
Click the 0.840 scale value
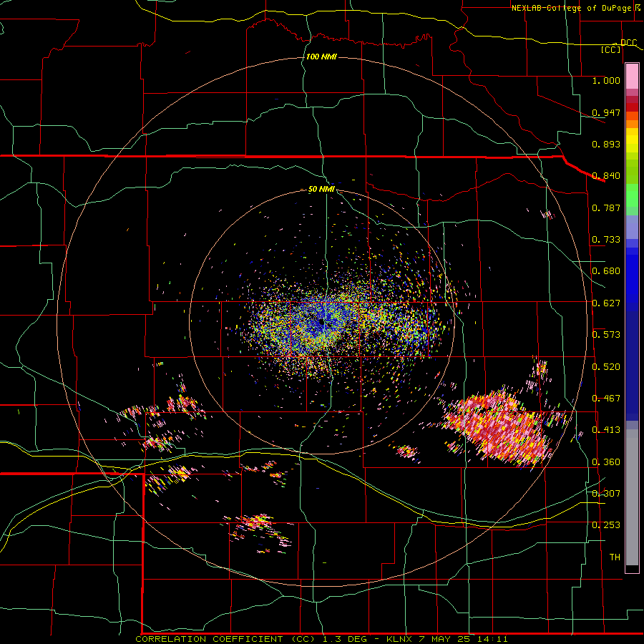[x=606, y=175]
